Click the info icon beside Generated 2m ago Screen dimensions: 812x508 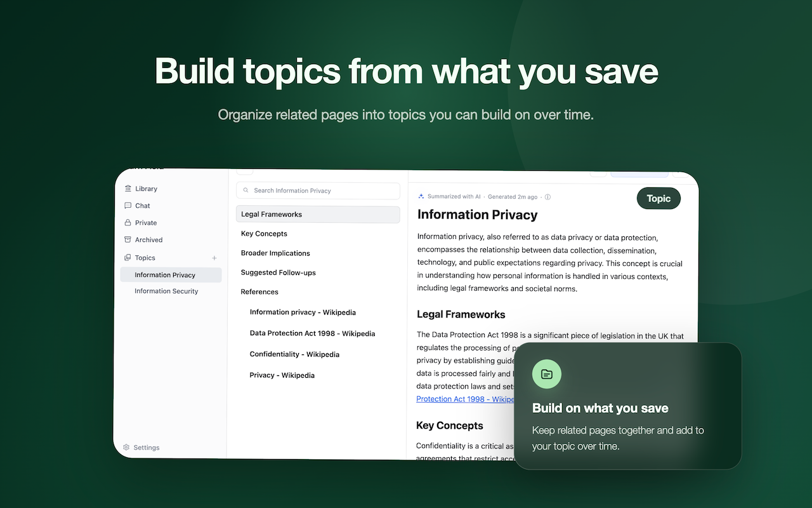(547, 197)
